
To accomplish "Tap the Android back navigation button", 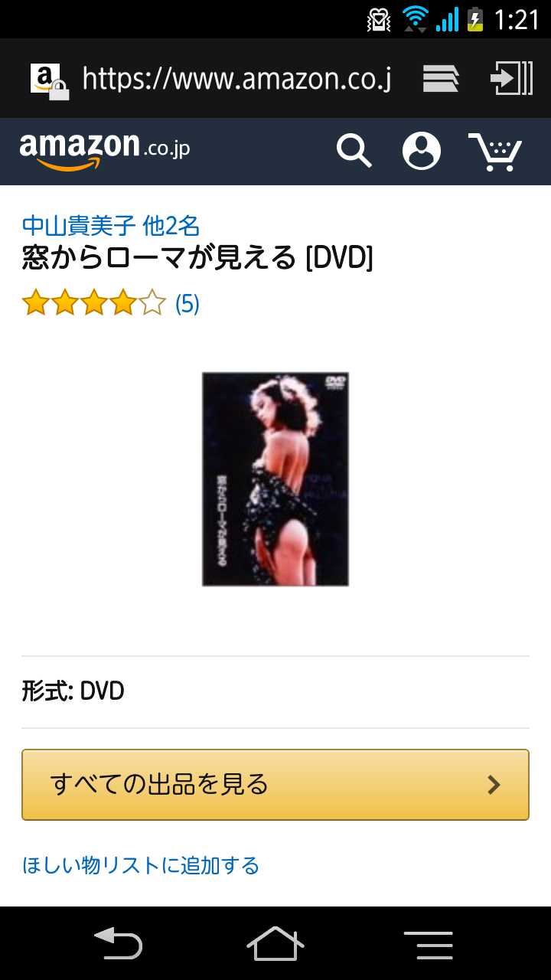I will 118,943.
